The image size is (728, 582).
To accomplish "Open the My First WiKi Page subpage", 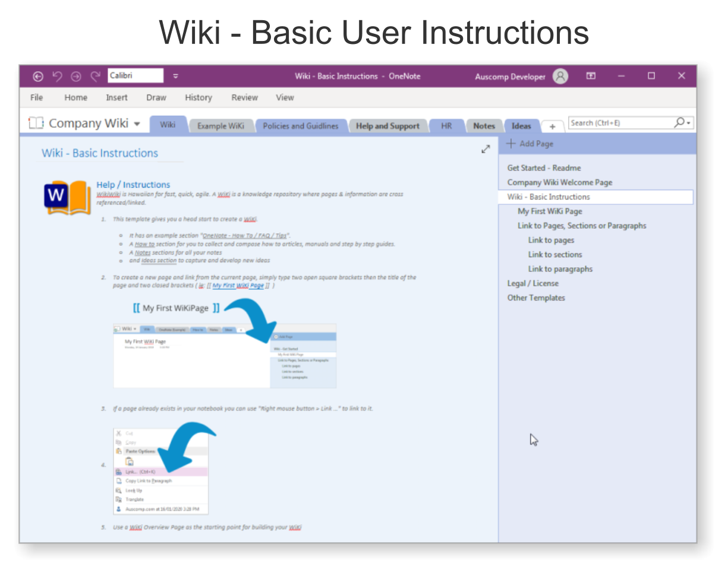I will [x=550, y=211].
